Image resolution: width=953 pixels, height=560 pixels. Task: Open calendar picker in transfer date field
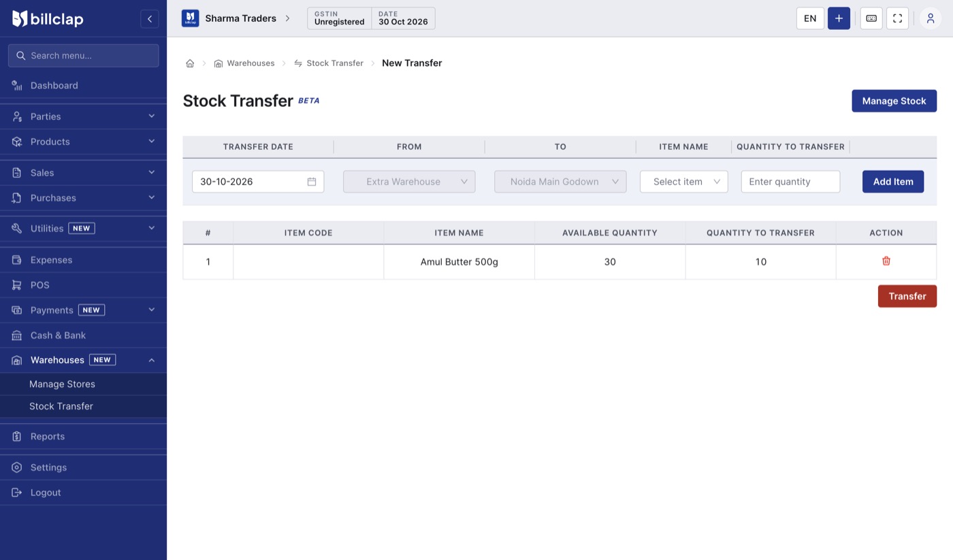[x=312, y=182]
